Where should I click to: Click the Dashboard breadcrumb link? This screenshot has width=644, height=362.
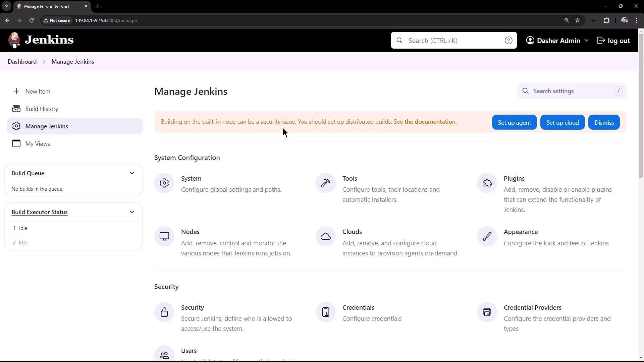click(22, 62)
